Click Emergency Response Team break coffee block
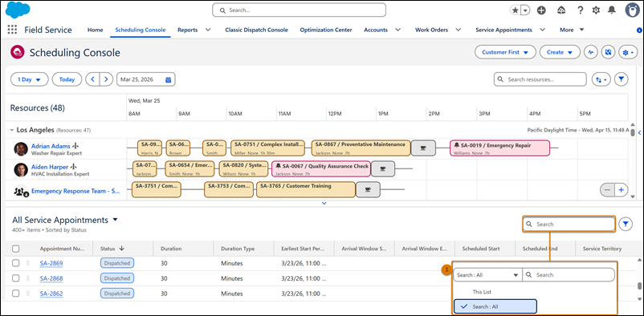The height and width of the screenshot is (316, 644). point(368,189)
